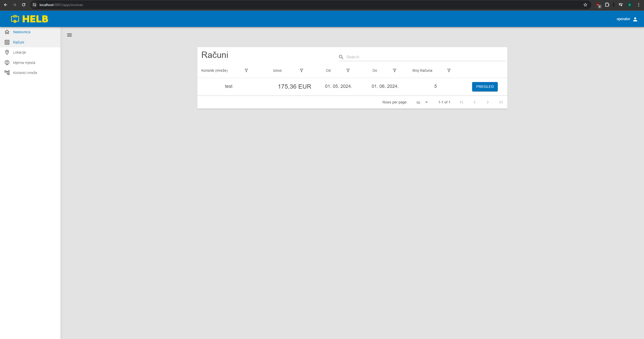The image size is (644, 339).
Task: Click browser back arrow
Action: [6, 5]
